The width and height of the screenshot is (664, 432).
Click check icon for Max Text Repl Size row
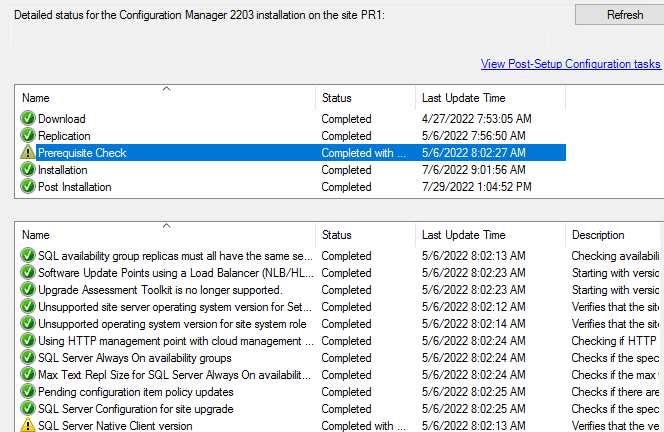[x=28, y=374]
